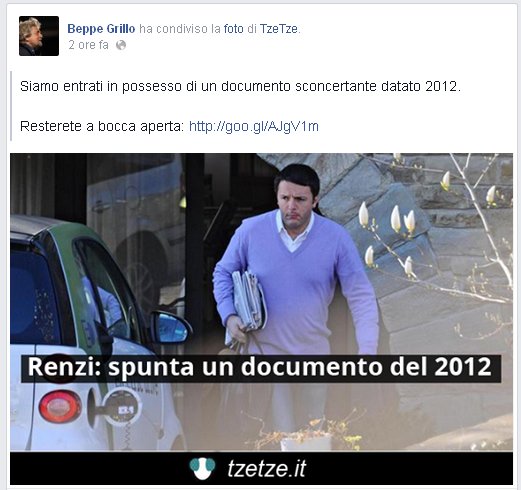
Task: Click the car's red tail light
Action: click(x=60, y=406)
